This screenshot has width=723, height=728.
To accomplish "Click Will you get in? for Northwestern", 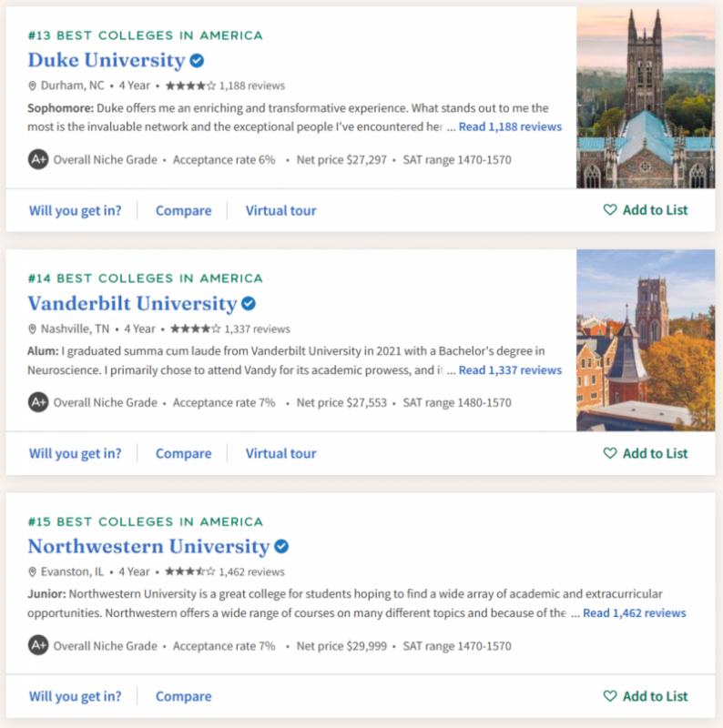I will [75, 696].
